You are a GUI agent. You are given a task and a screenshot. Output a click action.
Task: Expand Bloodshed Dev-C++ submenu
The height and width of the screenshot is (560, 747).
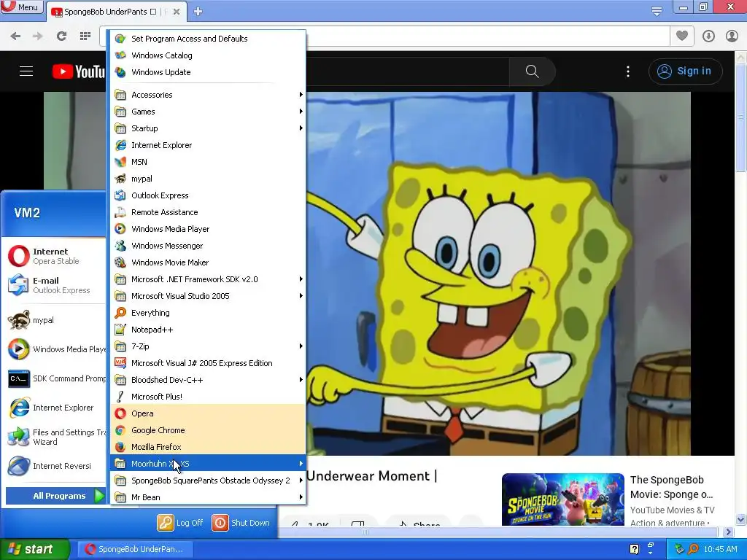coord(208,379)
